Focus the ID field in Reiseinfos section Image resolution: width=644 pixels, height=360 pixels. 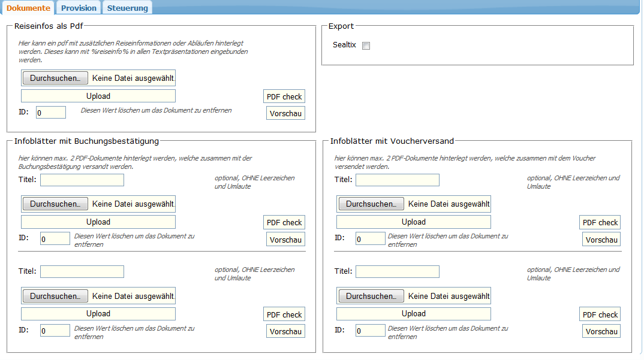(x=51, y=113)
